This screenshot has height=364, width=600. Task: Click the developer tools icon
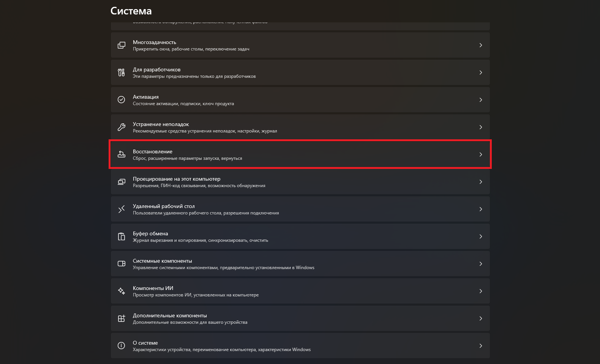[x=122, y=72]
